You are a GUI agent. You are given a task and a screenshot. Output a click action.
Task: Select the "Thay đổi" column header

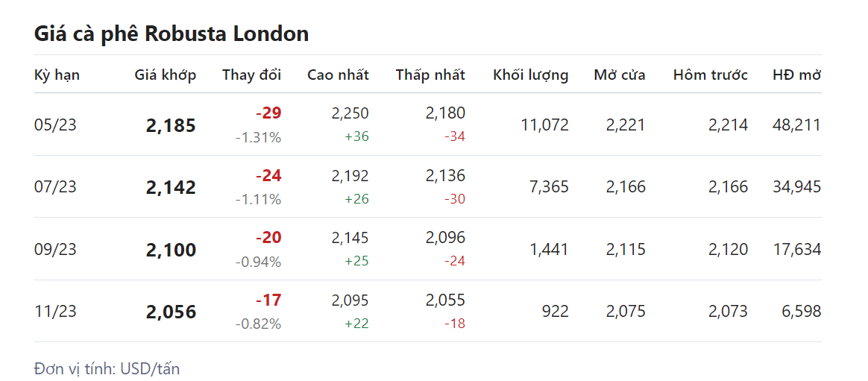tap(251, 75)
